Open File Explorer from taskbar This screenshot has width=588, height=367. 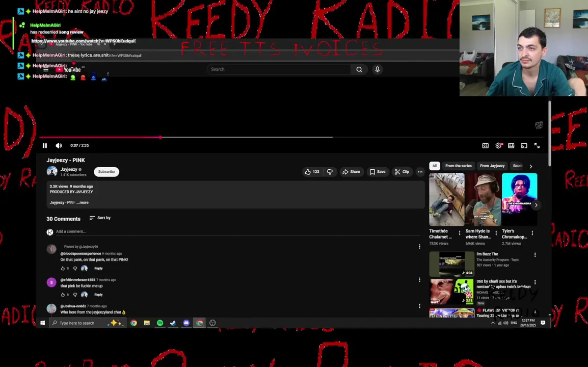tap(147, 323)
